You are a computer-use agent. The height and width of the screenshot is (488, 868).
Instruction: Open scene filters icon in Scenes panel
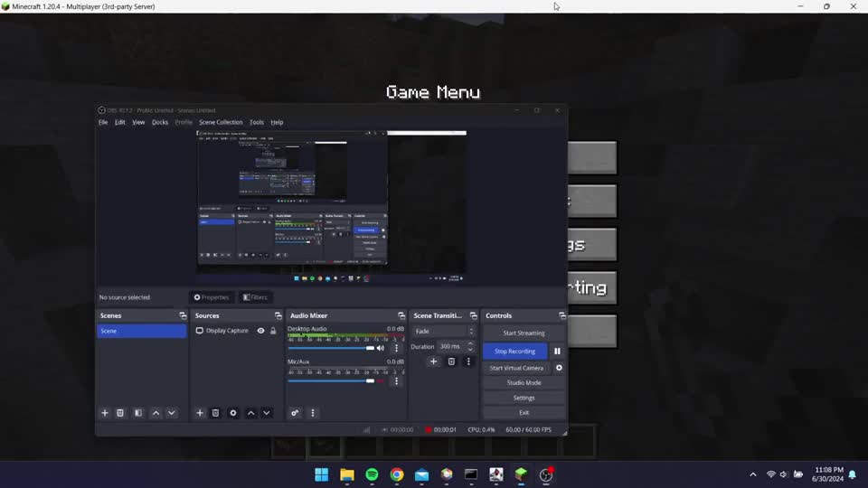pyautogui.click(x=138, y=413)
